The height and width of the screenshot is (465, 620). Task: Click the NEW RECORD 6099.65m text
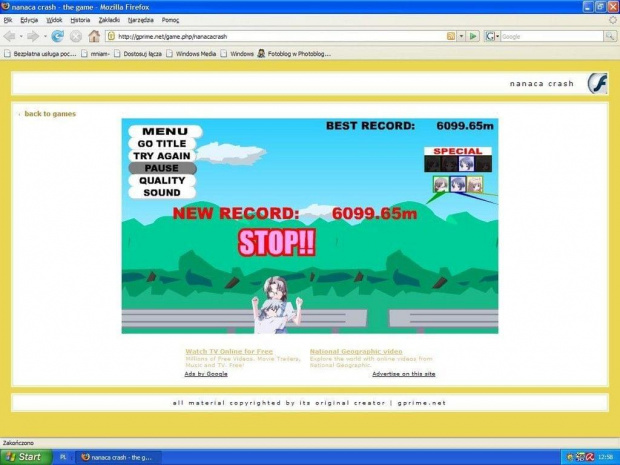click(x=295, y=214)
